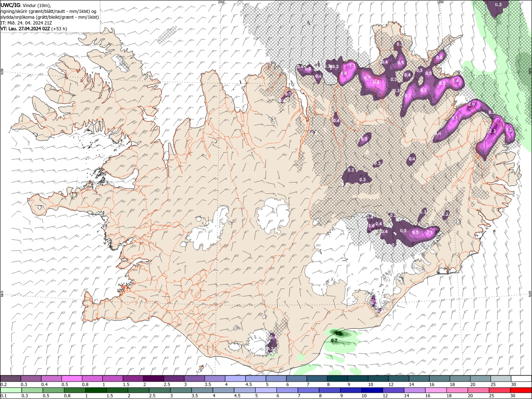Click the '1.2' snowfall value near the east coast

(x=510, y=130)
